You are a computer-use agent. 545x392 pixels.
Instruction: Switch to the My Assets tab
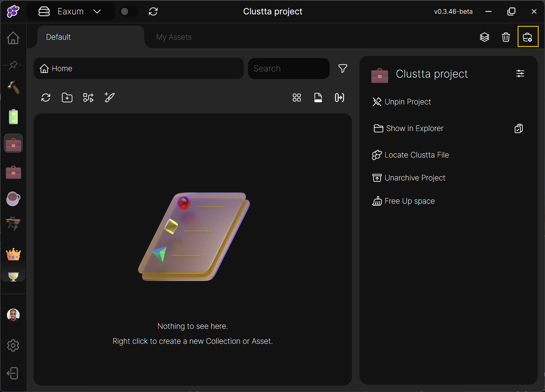coord(174,37)
